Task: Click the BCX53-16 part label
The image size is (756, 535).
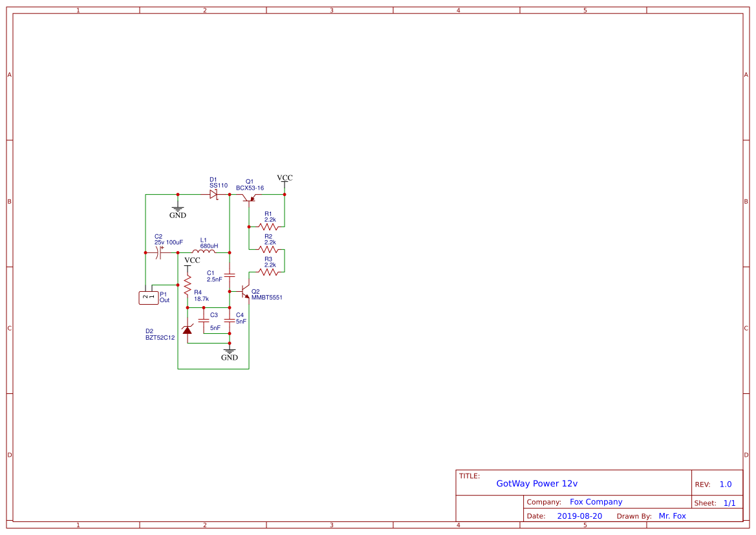Action: pos(250,188)
